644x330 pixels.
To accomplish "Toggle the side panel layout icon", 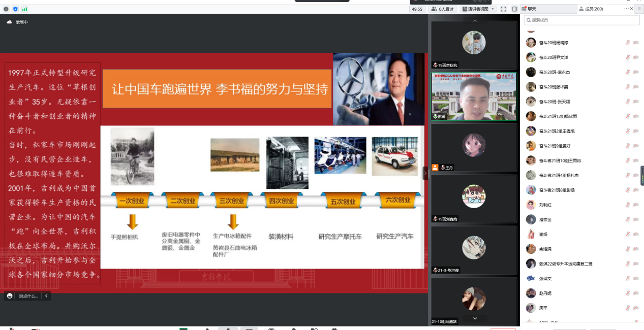I will (x=514, y=9).
